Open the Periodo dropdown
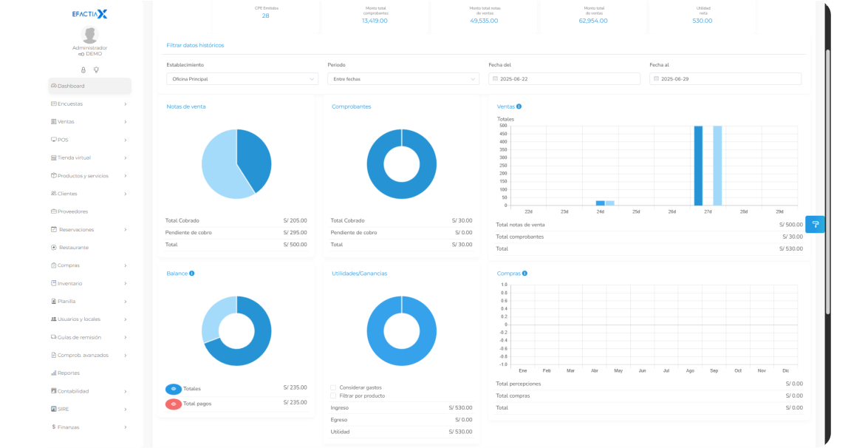 click(x=403, y=78)
